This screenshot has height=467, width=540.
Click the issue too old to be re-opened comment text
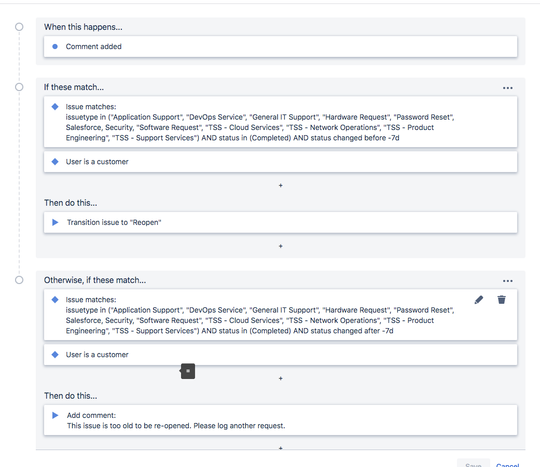176,426
